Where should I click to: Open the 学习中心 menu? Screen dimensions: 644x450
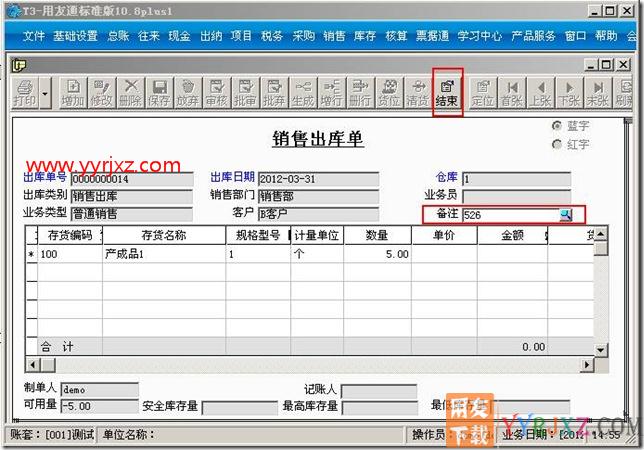[x=480, y=36]
